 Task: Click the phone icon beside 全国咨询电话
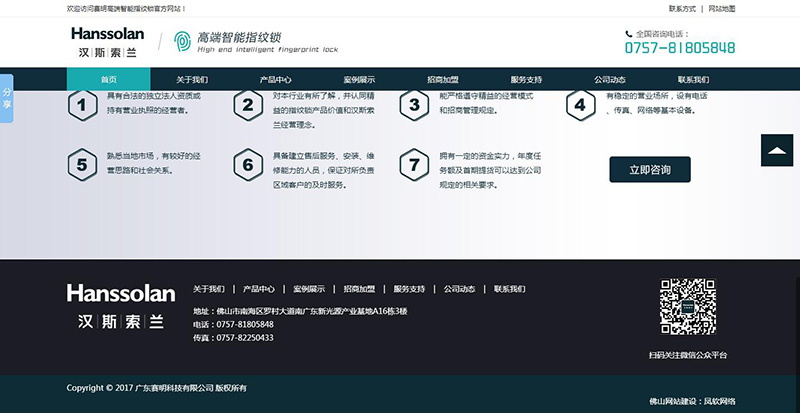tap(629, 34)
